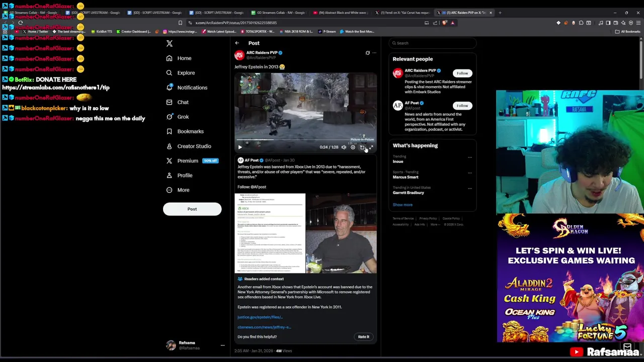Image resolution: width=644 pixels, height=362 pixels.
Task: Click the white Post button
Action: pos(192,209)
